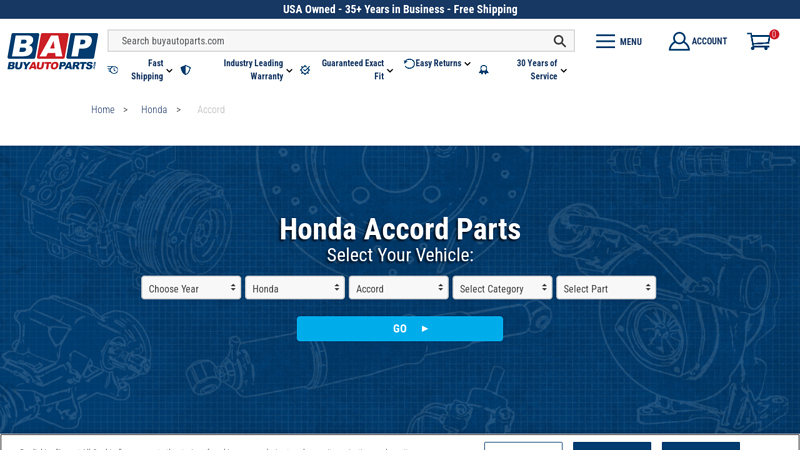This screenshot has width=800, height=450.
Task: Click the easy returns arrow icon
Action: point(409,64)
